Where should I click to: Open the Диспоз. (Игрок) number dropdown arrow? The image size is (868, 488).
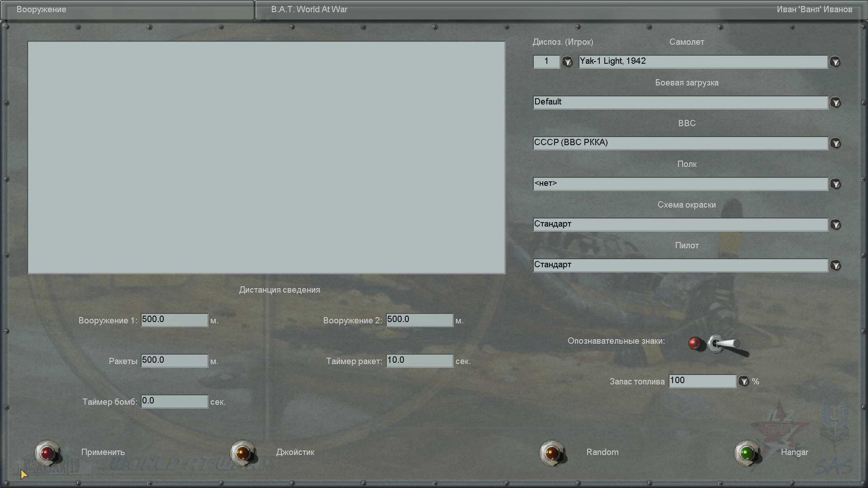pos(567,62)
